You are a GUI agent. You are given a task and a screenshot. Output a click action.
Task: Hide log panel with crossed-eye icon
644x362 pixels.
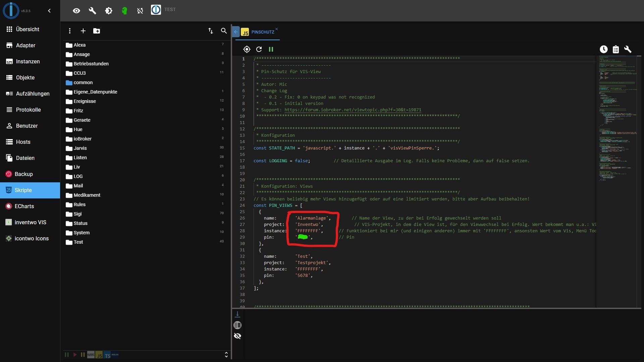(237, 336)
